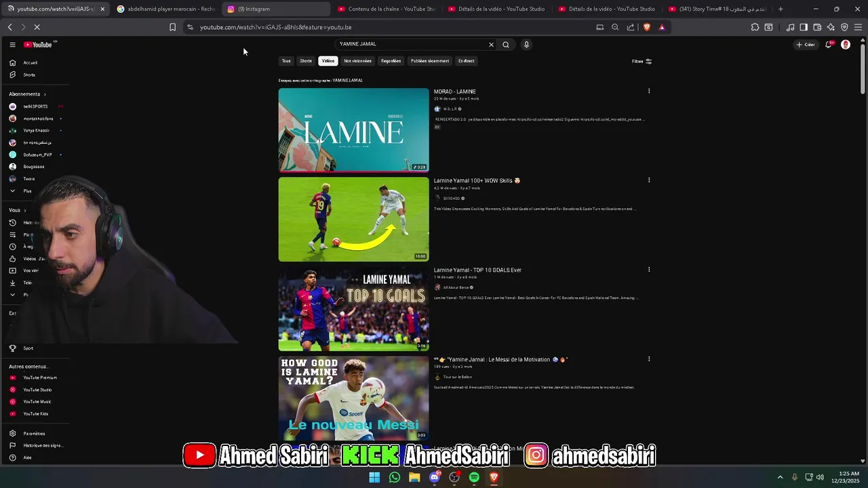The image size is (868, 488).
Task: Open the Filtres dropdown
Action: [x=642, y=61]
